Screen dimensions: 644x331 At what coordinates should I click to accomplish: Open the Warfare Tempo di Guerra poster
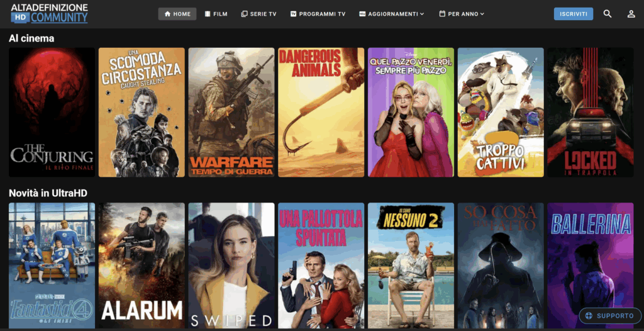click(x=231, y=112)
